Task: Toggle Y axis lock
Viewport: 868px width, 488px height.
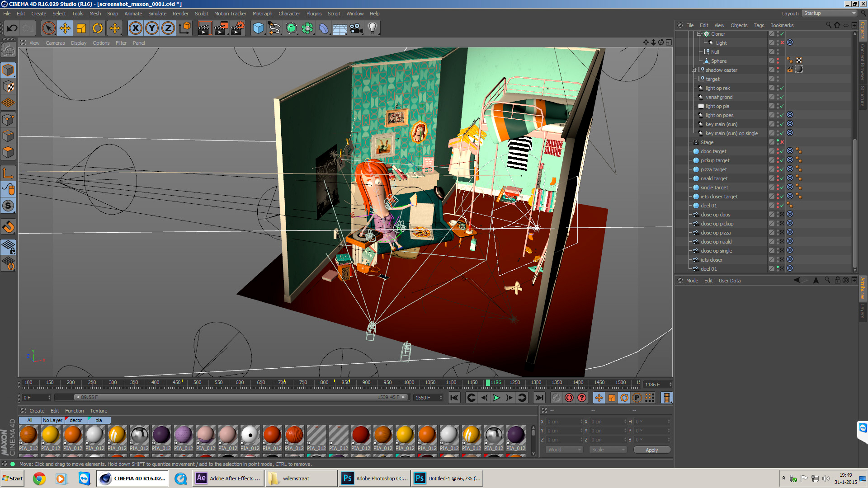Action: click(152, 28)
